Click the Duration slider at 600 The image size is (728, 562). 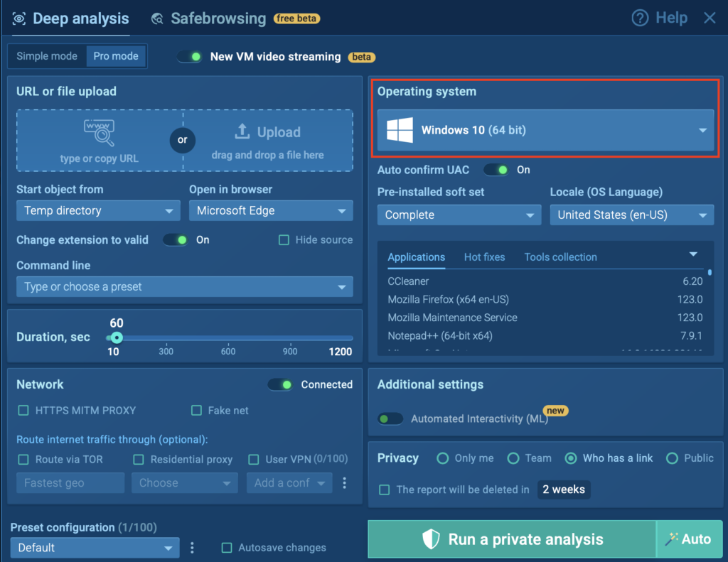point(228,338)
